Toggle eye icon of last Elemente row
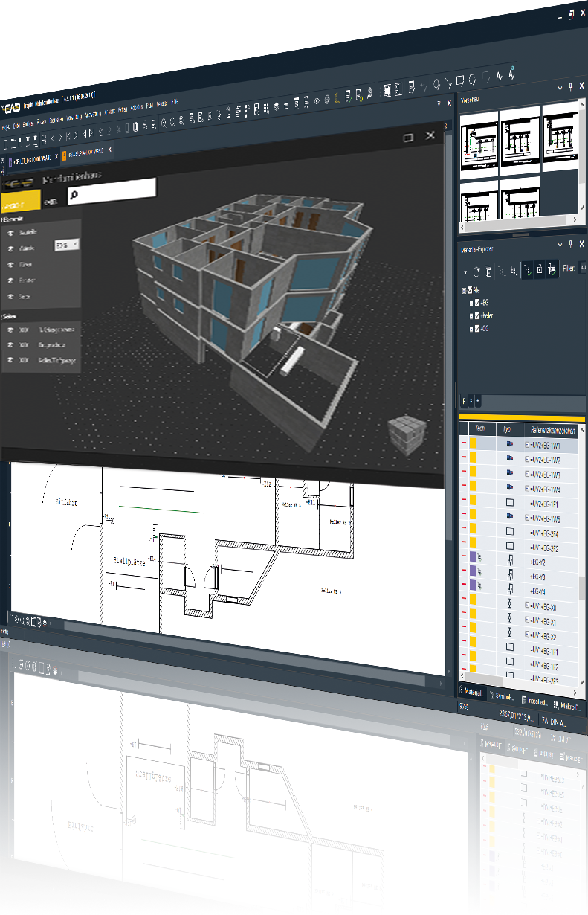588x915 pixels. pos(11,296)
